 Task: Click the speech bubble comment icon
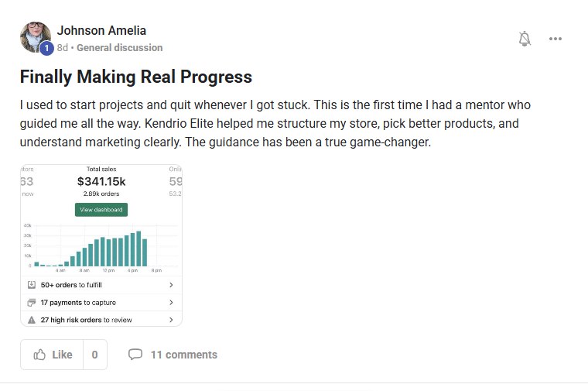click(135, 355)
